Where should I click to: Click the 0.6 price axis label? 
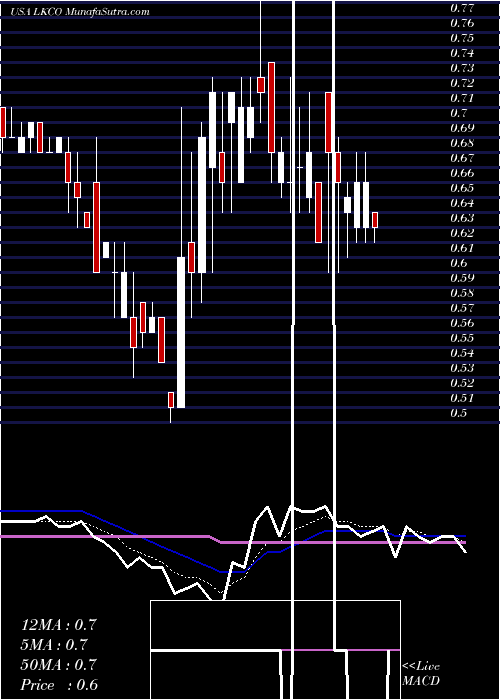[458, 262]
